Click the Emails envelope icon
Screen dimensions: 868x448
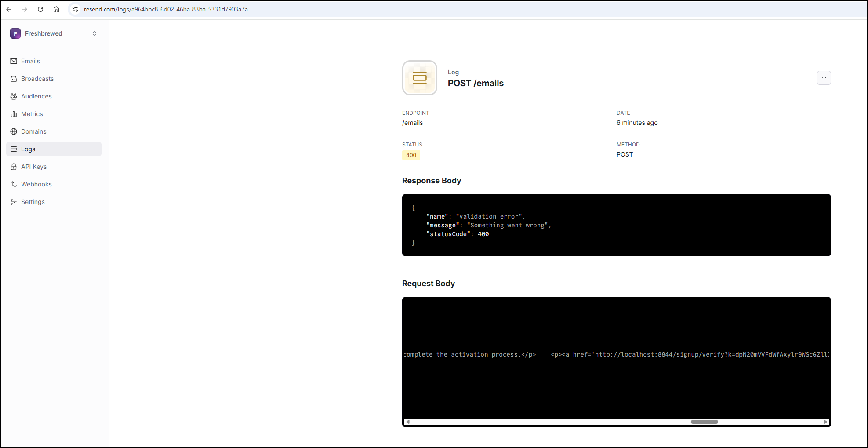coord(14,61)
